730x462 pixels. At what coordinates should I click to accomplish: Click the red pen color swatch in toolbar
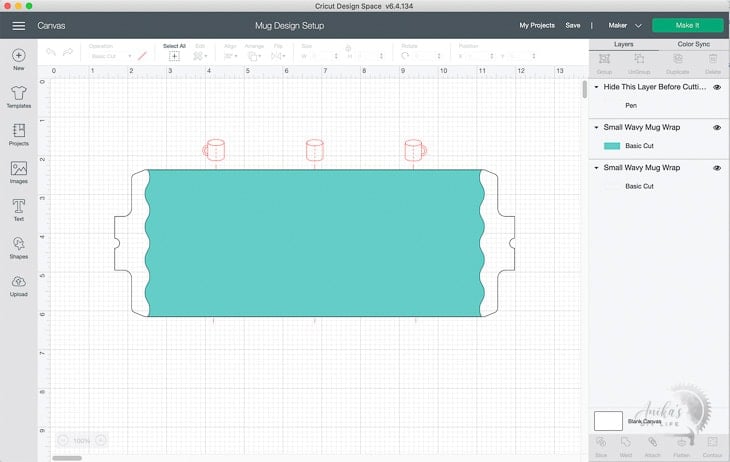pyautogui.click(x=142, y=56)
